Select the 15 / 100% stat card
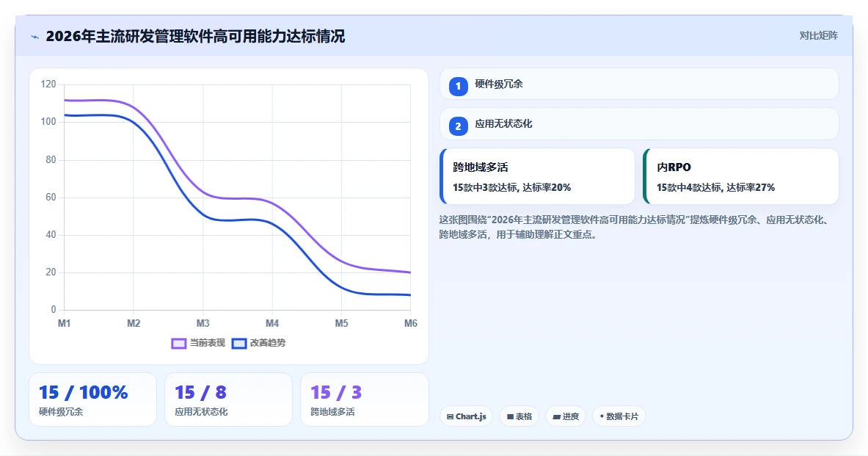The width and height of the screenshot is (868, 456). [x=92, y=399]
